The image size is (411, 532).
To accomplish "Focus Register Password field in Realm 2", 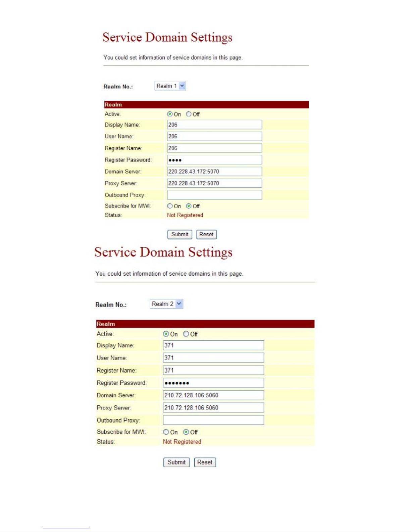I will coord(213,383).
